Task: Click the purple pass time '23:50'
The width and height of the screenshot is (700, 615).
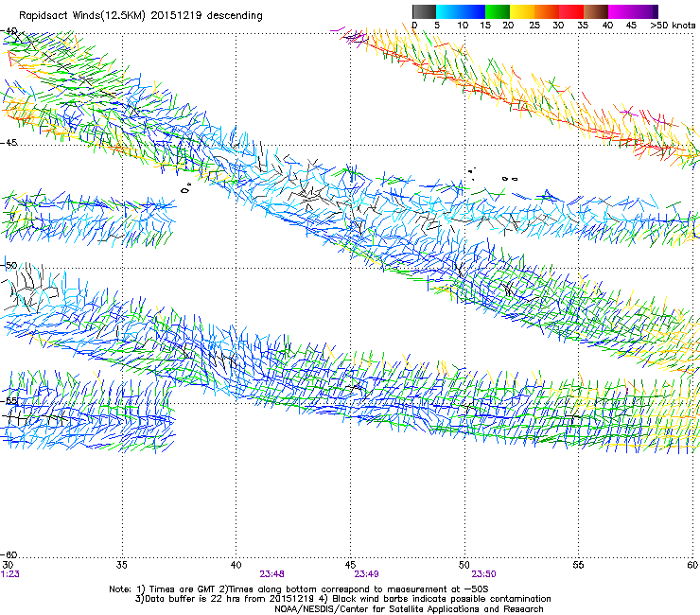Action: 483,574
